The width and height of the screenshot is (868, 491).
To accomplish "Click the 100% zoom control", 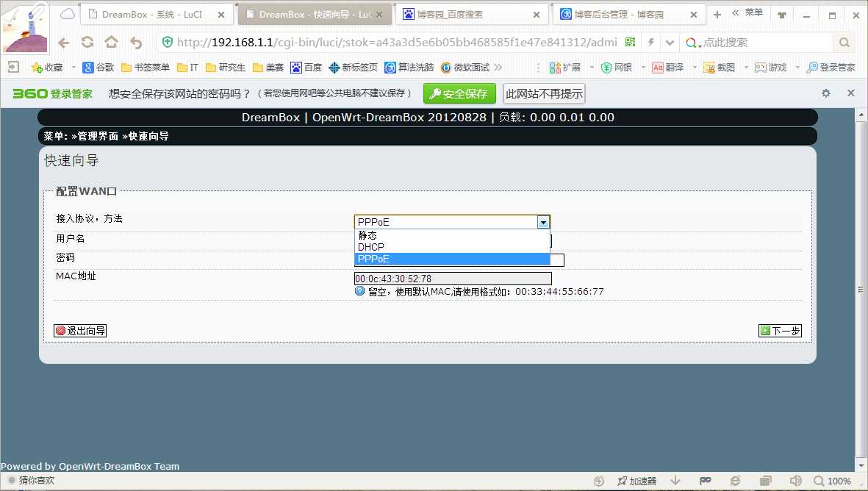I will pos(832,481).
